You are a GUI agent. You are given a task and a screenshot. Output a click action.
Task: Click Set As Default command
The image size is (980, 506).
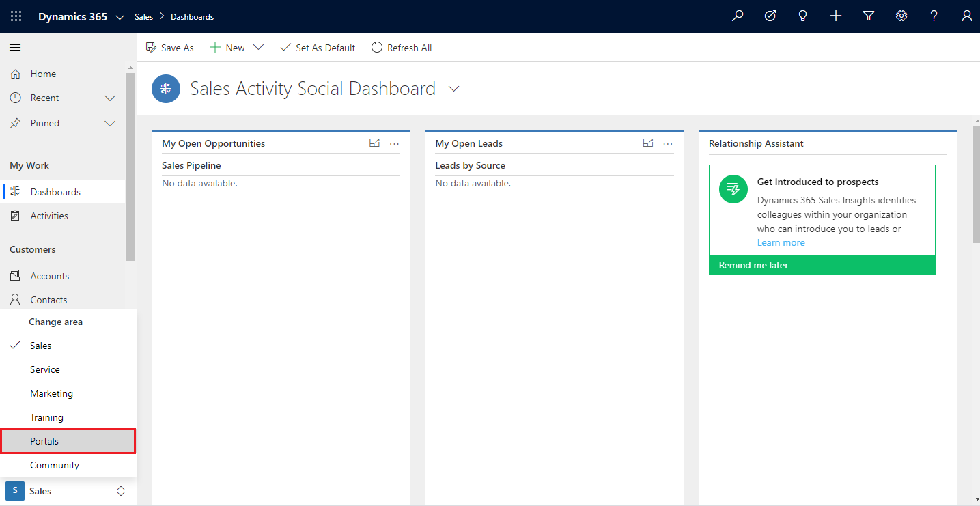click(x=318, y=48)
